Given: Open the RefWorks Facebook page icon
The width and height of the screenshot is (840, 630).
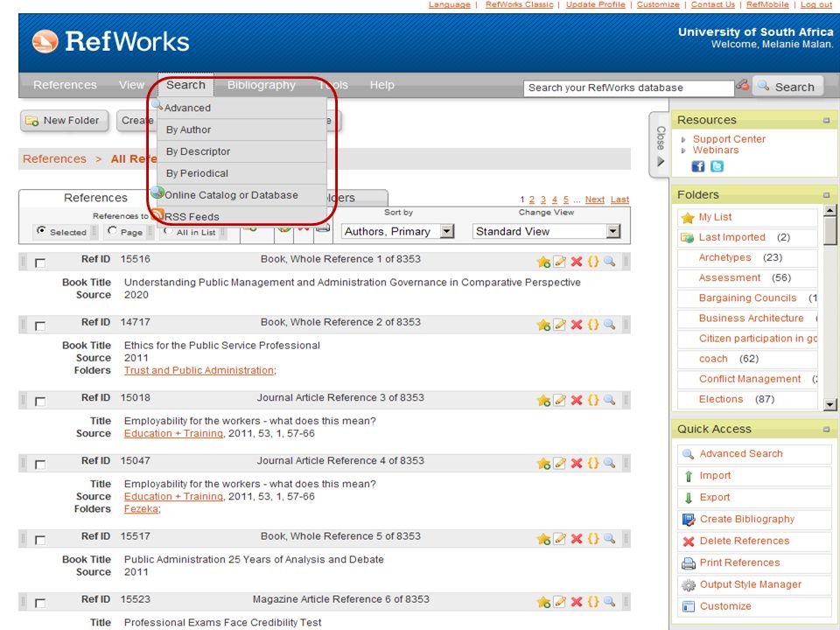Looking at the screenshot, I should 698,166.
